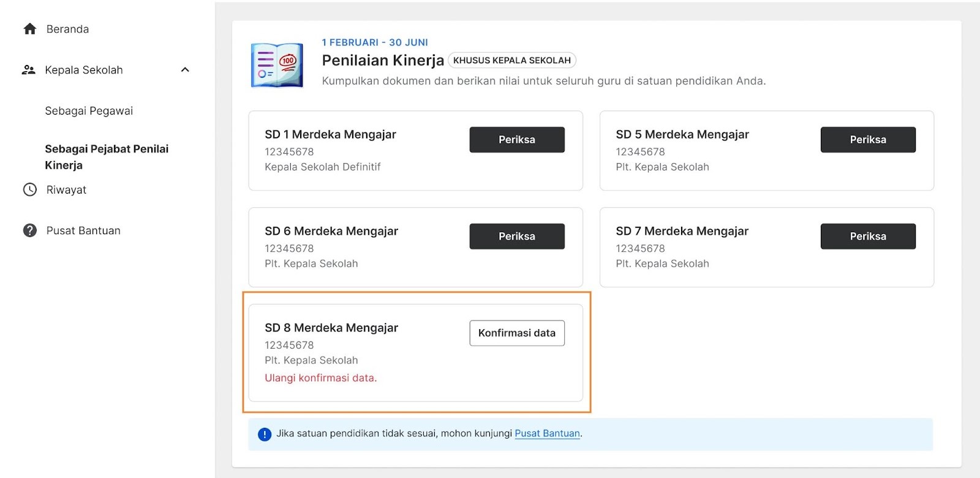Screen dimensions: 980x478
Task: Click the Pusat Bantuan question mark icon
Action: (29, 230)
